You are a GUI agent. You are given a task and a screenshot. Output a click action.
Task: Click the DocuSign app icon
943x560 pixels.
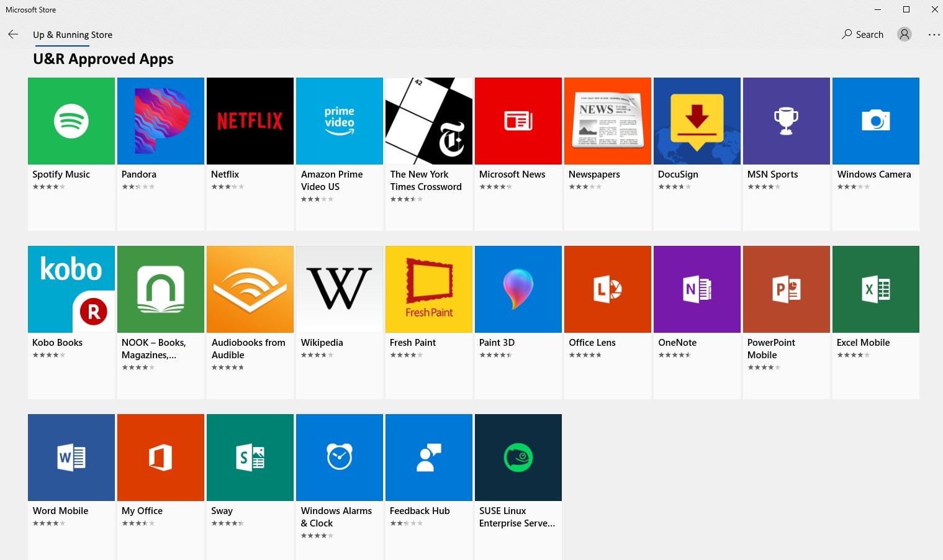pyautogui.click(x=697, y=121)
